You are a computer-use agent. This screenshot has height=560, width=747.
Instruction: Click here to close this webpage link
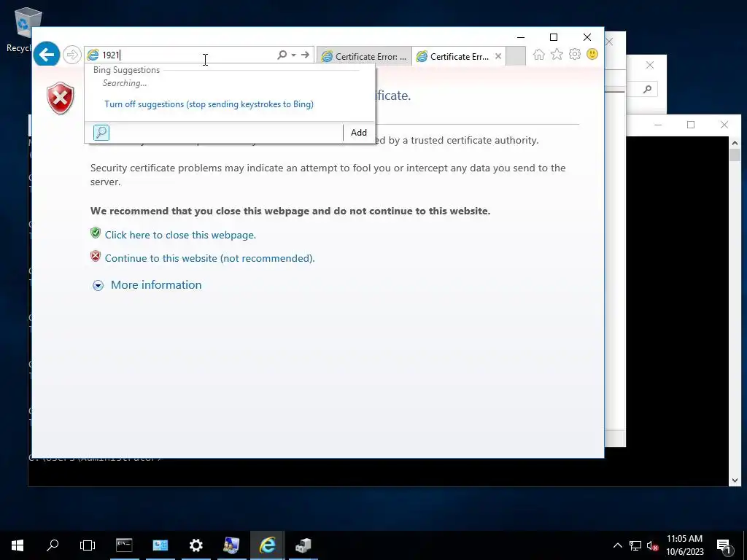point(180,235)
